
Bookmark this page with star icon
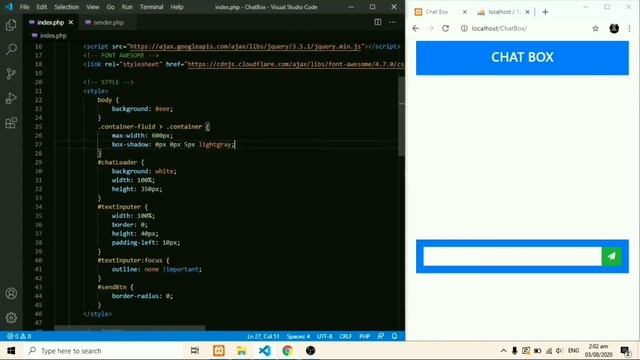click(x=596, y=28)
